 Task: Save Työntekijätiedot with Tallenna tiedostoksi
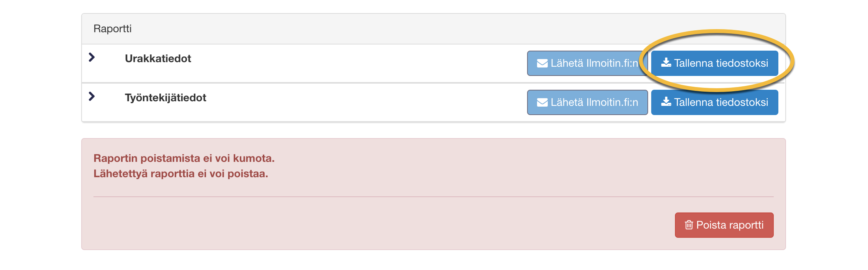coord(714,102)
